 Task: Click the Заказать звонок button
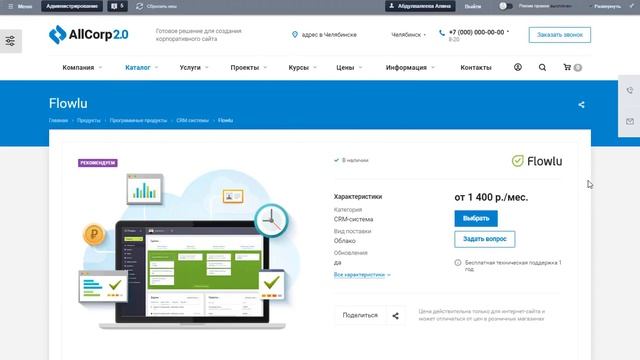[x=560, y=35]
